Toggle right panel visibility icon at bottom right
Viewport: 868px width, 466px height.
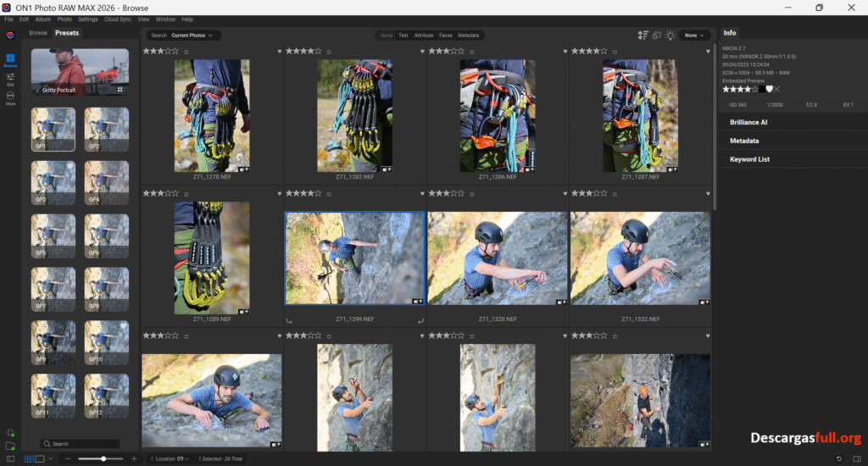(857, 459)
